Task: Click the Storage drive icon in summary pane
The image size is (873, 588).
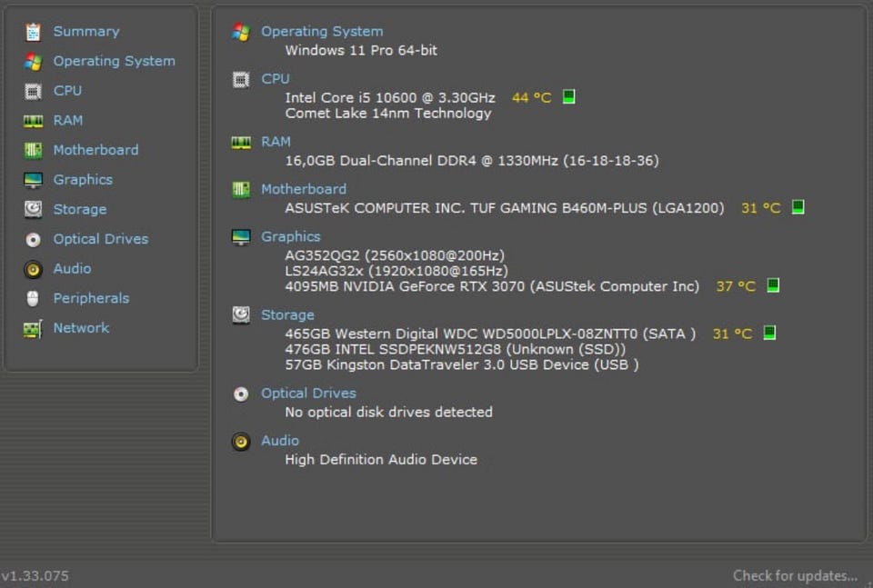Action: 240,314
